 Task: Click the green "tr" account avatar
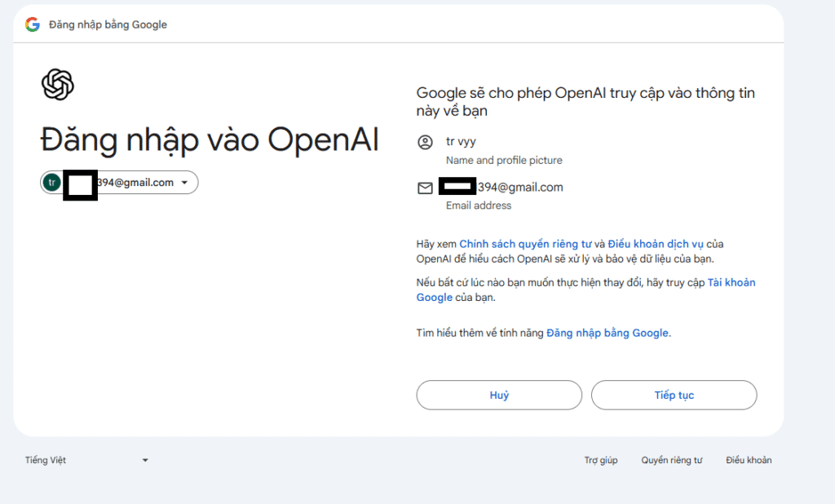coord(52,183)
